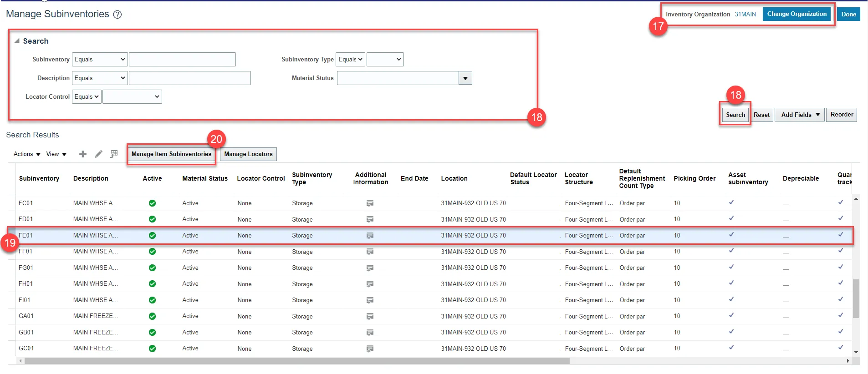Click the green Active status icon for FD01
868x374 pixels.
click(152, 219)
